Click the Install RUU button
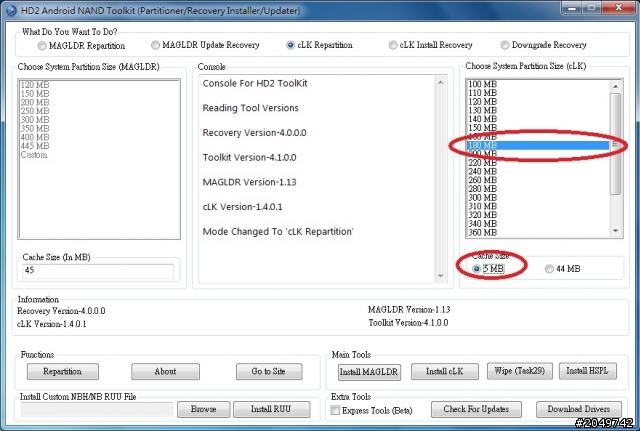Image resolution: width=640 pixels, height=431 pixels. pyautogui.click(x=271, y=409)
